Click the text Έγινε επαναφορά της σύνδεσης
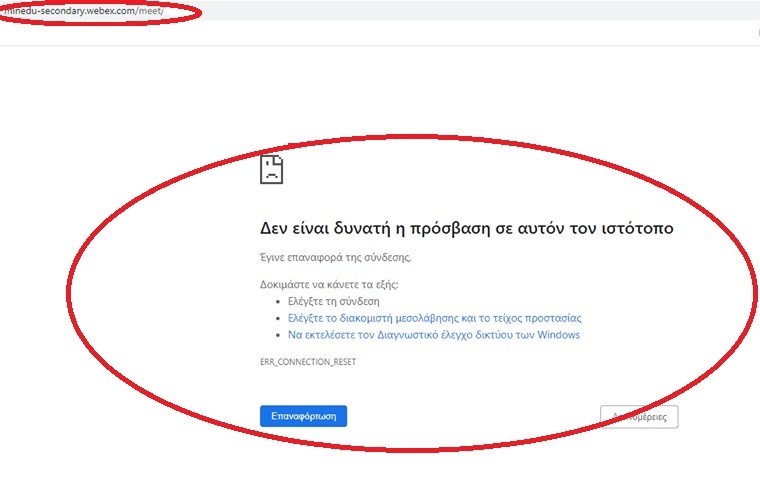This screenshot has height=480, width=760. click(335, 257)
